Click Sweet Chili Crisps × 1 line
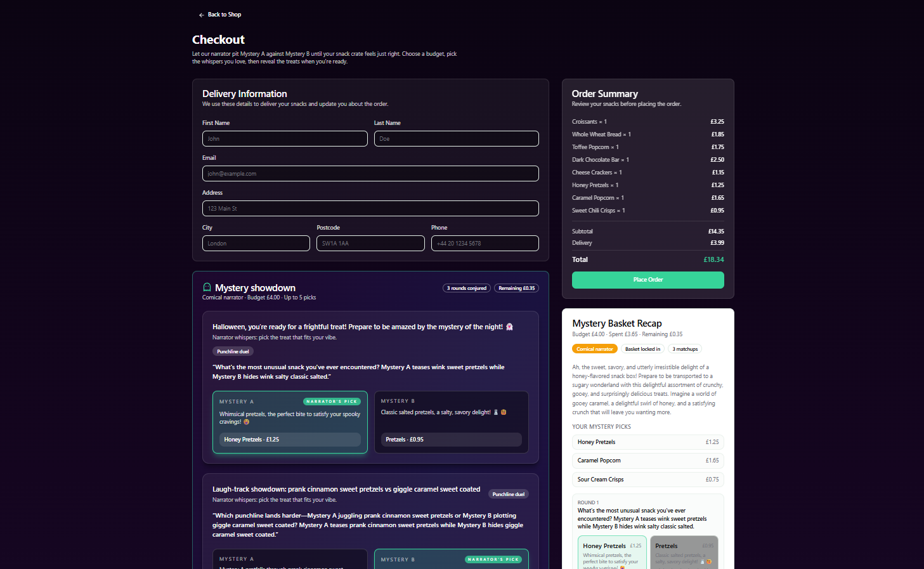The height and width of the screenshot is (569, 924). [648, 211]
